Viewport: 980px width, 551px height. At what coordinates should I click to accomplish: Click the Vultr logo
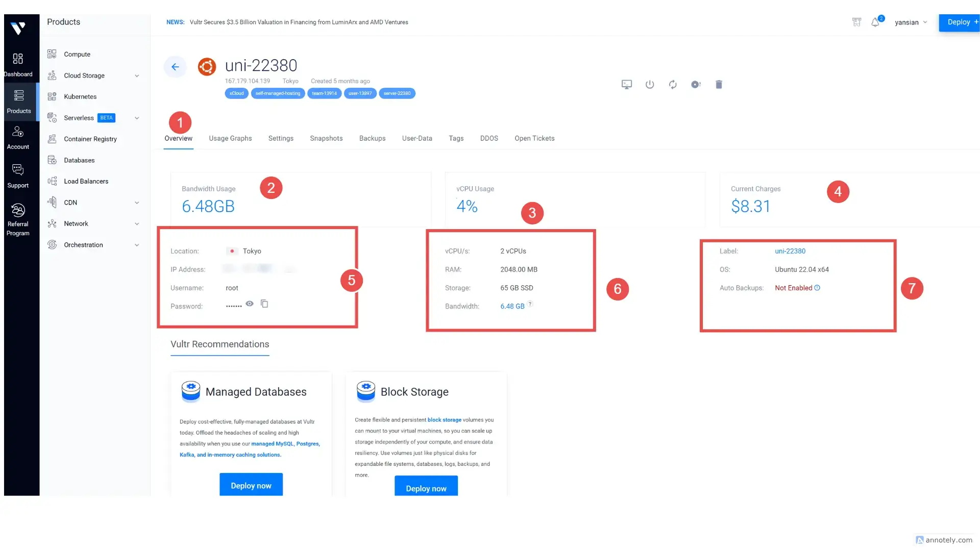18,28
